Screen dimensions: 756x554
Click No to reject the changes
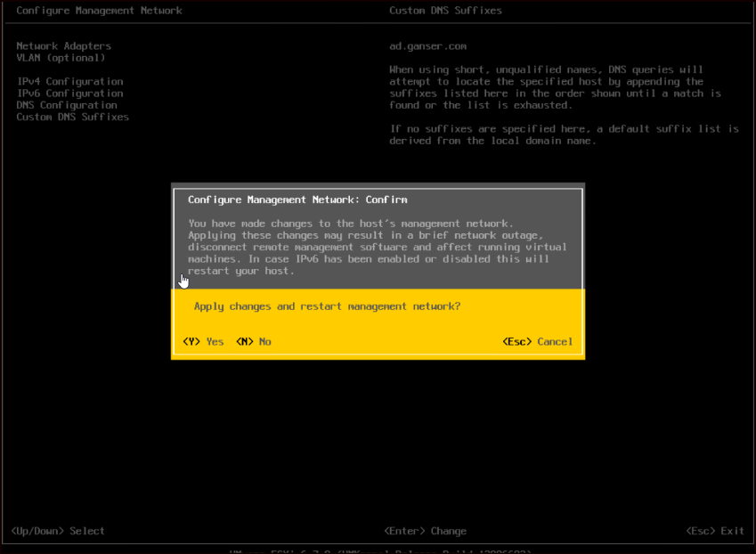[257, 341]
